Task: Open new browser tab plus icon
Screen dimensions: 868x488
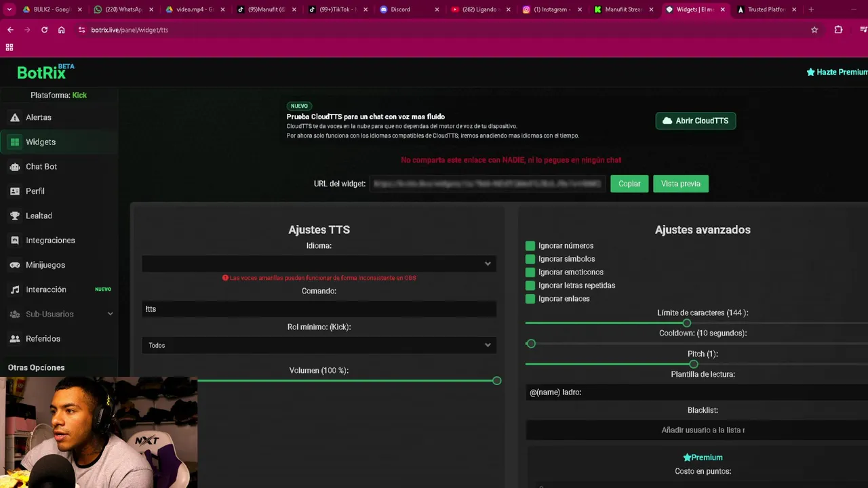Action: tap(811, 9)
